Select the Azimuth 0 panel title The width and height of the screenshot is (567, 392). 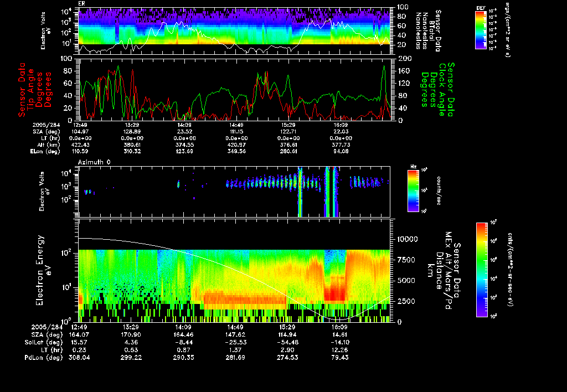point(94,162)
